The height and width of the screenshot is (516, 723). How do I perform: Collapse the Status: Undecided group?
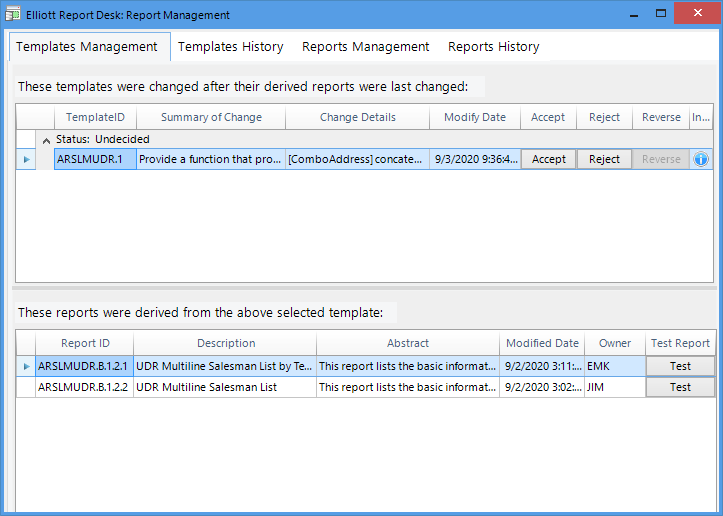tap(46, 140)
